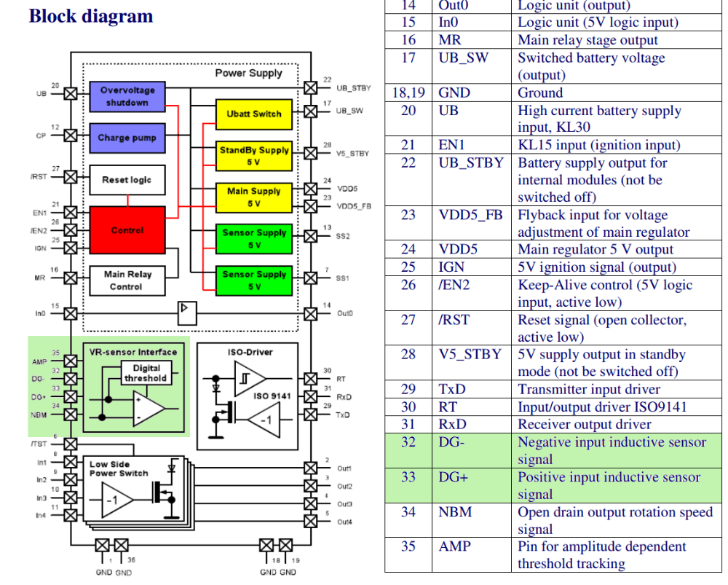Viewport: 728px width, 585px height.
Task: Click the /TST pin 6 crossed box
Action: (71, 444)
